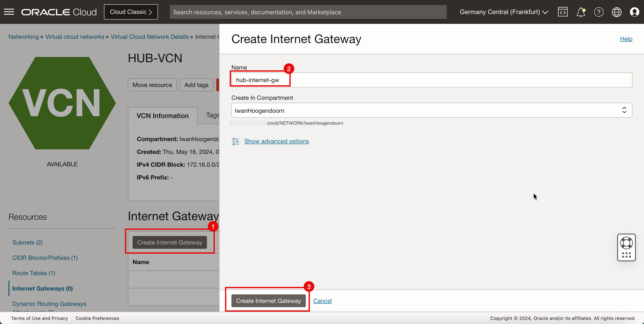Open the notifications bell icon
This screenshot has height=324, width=644.
[581, 12]
